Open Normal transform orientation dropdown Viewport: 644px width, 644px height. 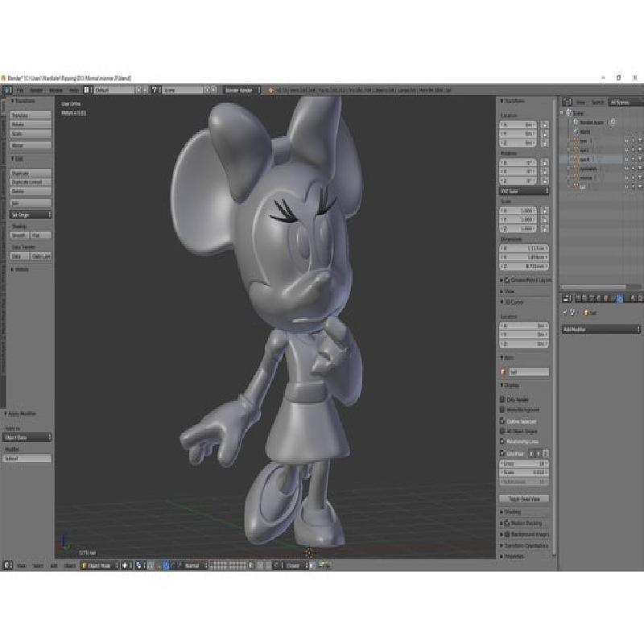click(x=194, y=566)
